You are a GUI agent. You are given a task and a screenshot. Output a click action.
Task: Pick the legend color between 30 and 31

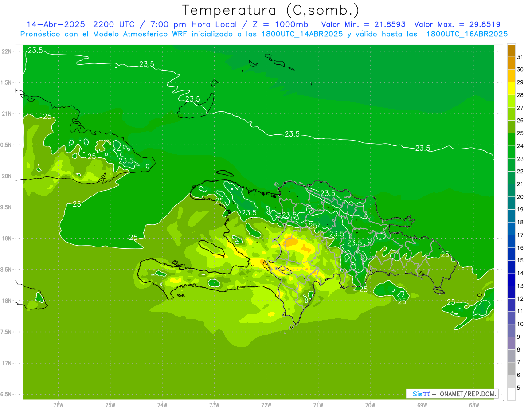(511, 63)
